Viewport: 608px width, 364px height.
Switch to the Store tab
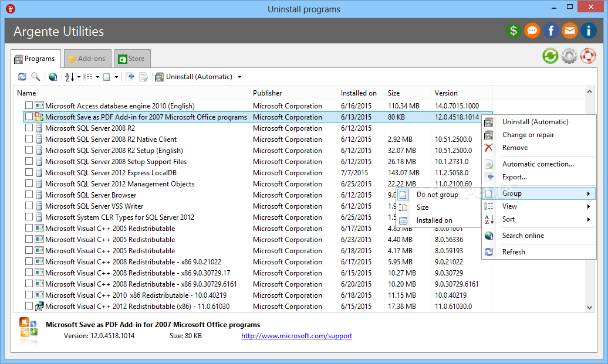pos(132,59)
